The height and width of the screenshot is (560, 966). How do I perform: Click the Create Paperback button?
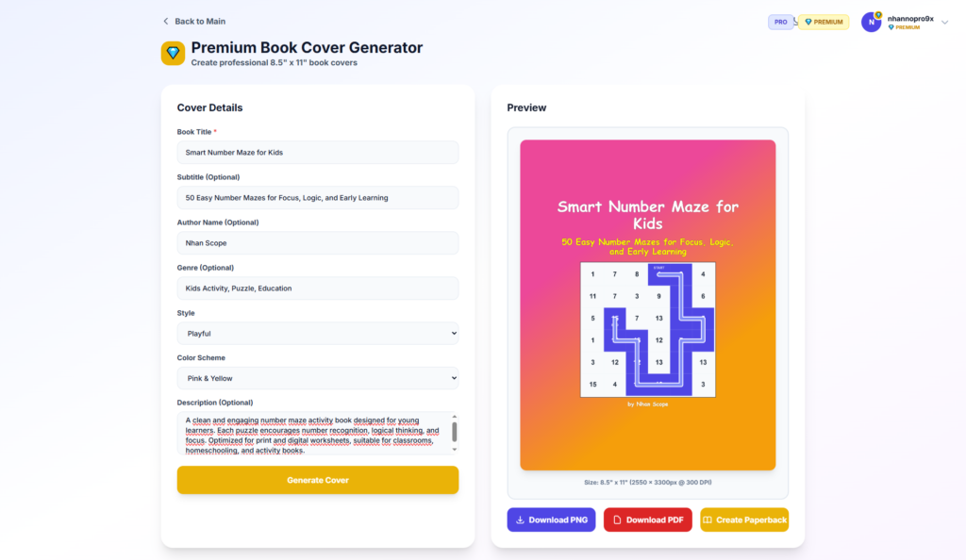tap(744, 520)
